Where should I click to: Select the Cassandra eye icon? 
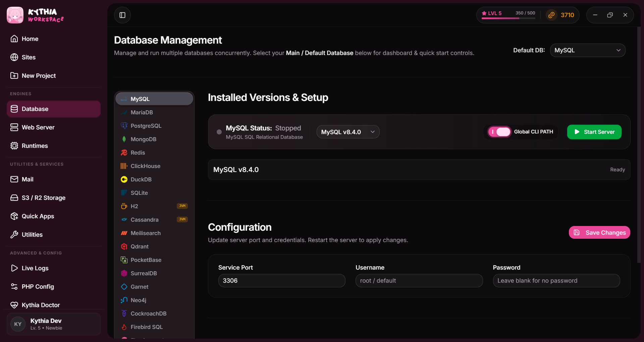tap(124, 220)
